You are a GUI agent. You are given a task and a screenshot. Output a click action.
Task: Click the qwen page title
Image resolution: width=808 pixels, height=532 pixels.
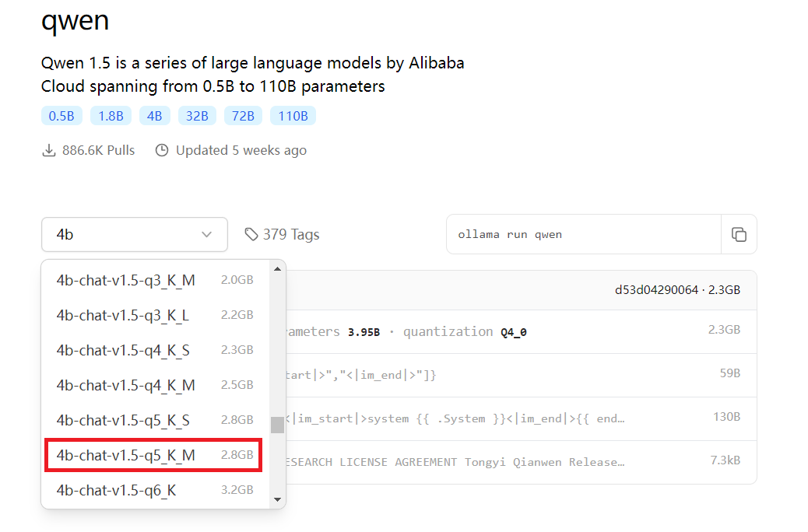[x=76, y=20]
